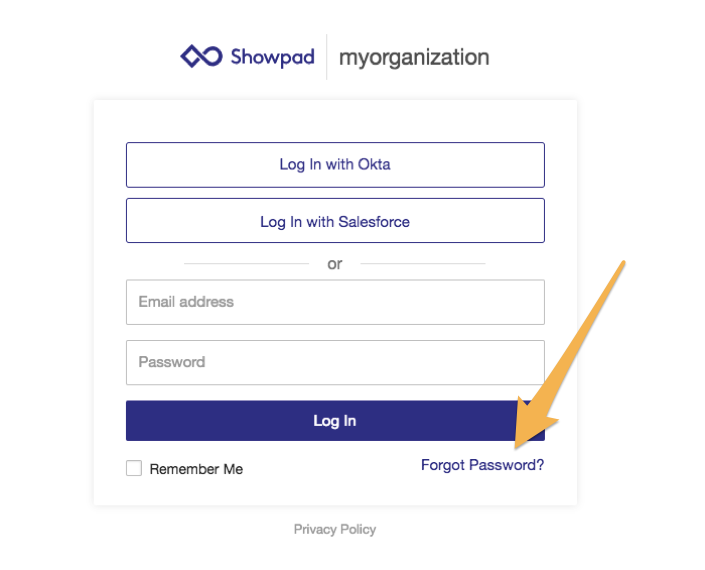This screenshot has height=570, width=705.
Task: Focus the Email address field
Action: click(335, 302)
